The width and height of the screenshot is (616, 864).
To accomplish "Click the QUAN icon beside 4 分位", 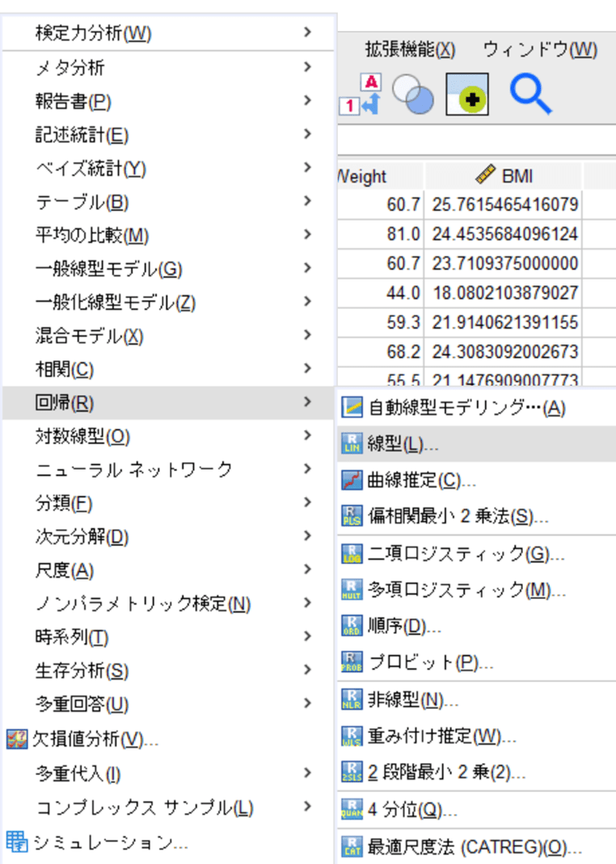I will (352, 810).
